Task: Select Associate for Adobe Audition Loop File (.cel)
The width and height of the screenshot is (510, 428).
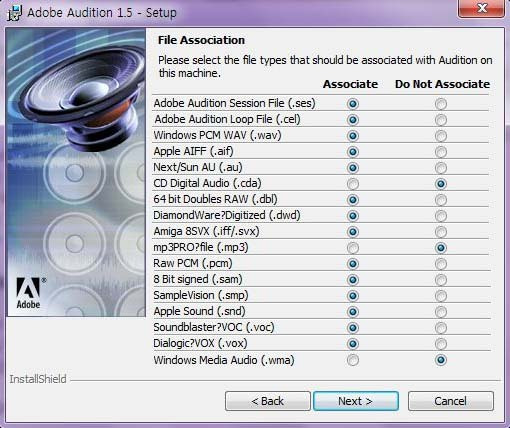Action: pyautogui.click(x=353, y=120)
